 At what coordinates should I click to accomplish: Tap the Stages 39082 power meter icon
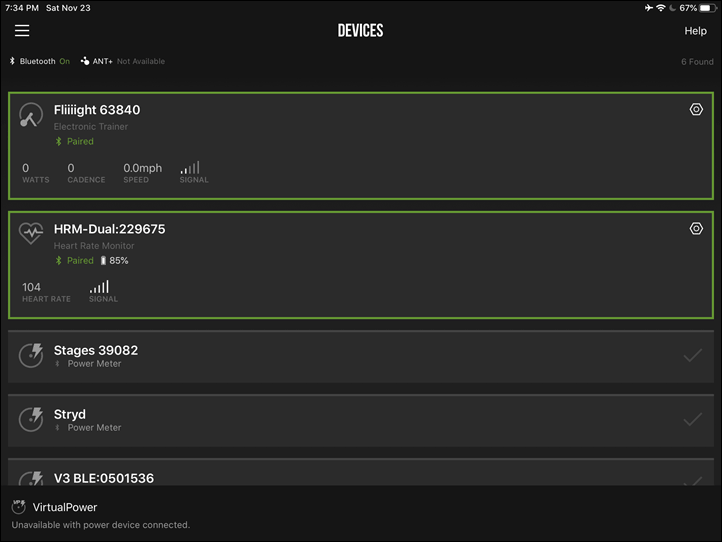tap(31, 356)
